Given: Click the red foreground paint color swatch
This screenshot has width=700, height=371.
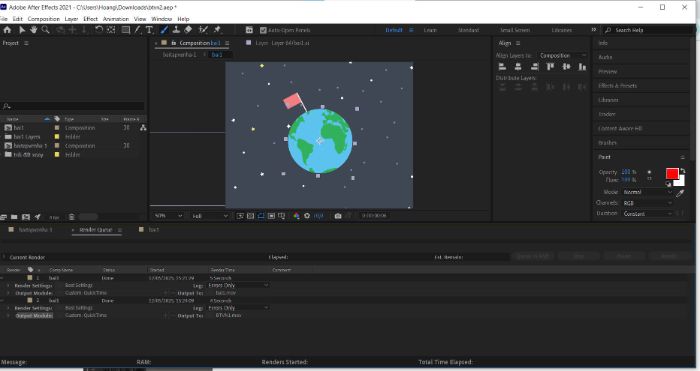Looking at the screenshot, I should [x=672, y=173].
